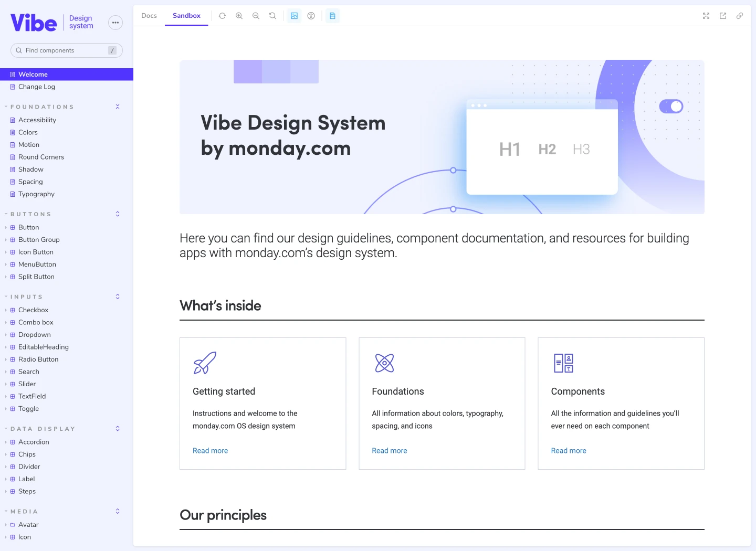This screenshot has width=756, height=551.
Task: Switch to the Docs tab
Action: click(x=149, y=16)
